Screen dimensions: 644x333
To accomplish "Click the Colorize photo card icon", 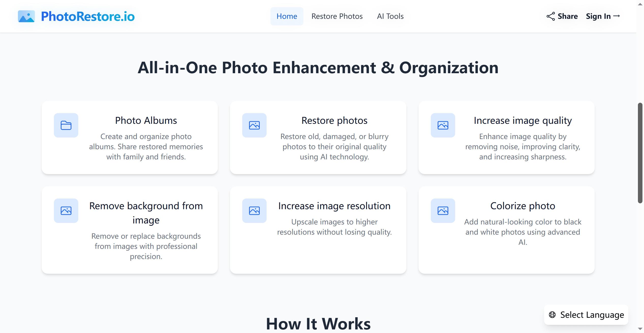I will pos(443,211).
